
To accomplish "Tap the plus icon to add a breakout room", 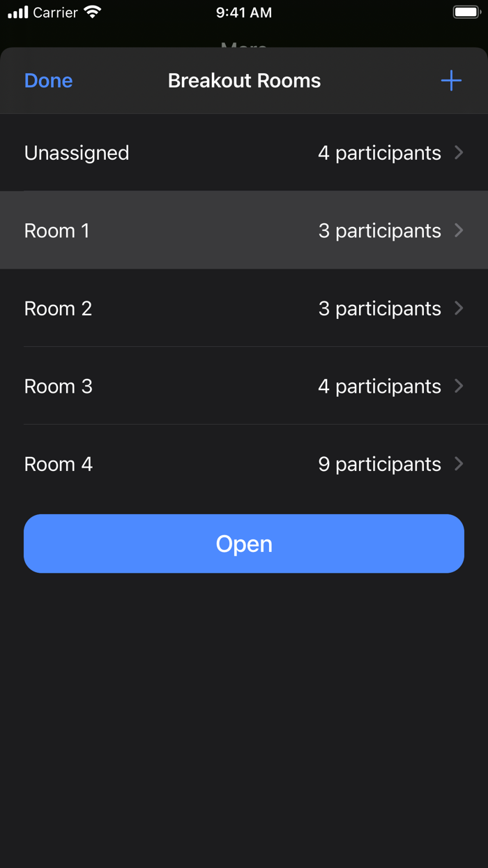I will point(451,80).
